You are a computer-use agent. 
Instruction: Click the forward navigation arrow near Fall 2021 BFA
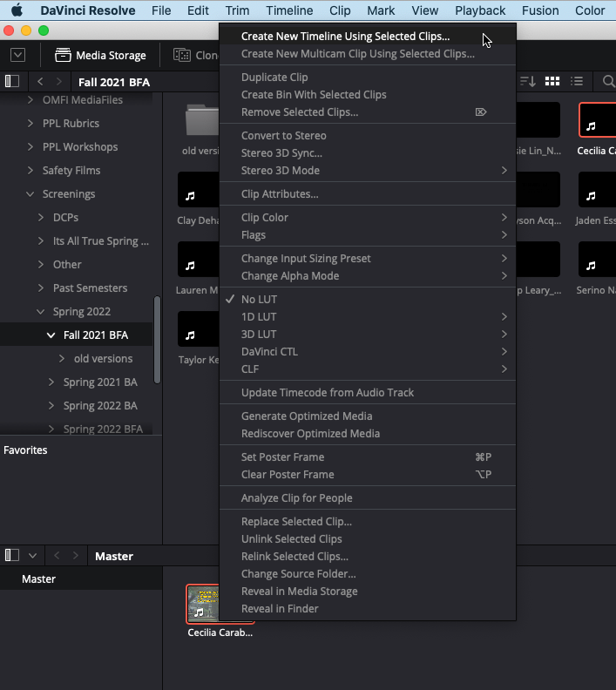59,81
